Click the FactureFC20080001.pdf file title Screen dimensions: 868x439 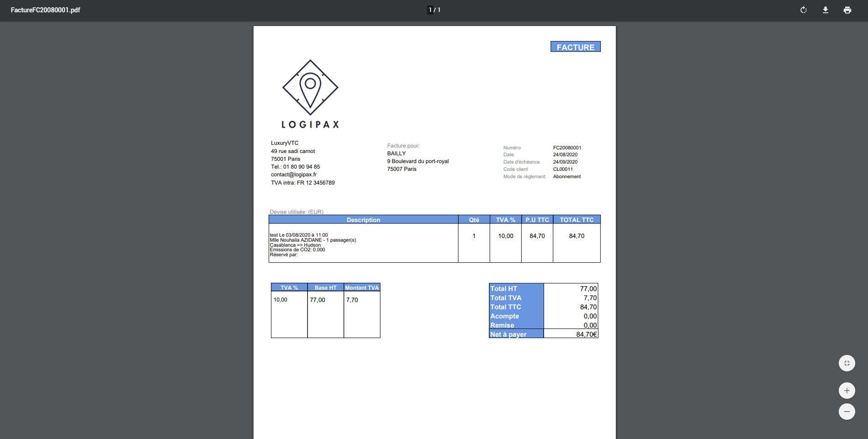click(x=45, y=10)
